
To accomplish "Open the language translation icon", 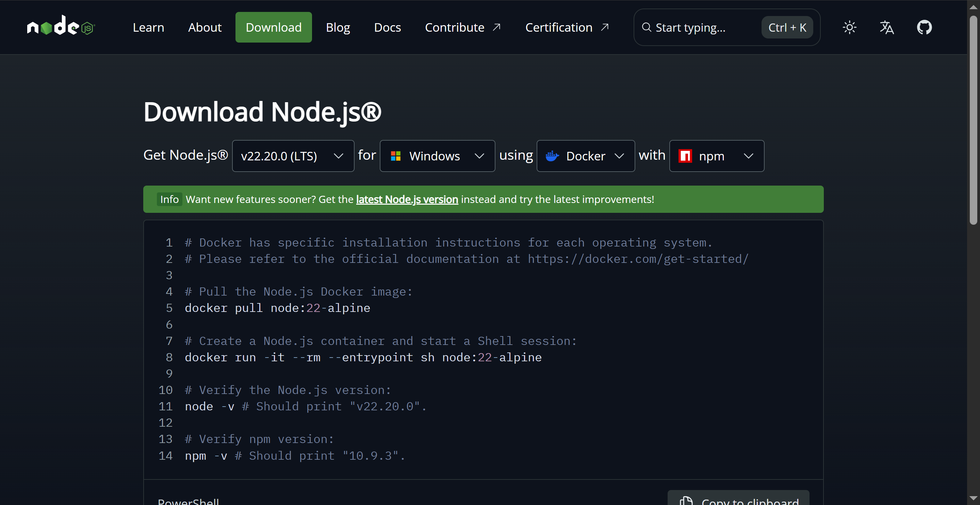I will (886, 28).
